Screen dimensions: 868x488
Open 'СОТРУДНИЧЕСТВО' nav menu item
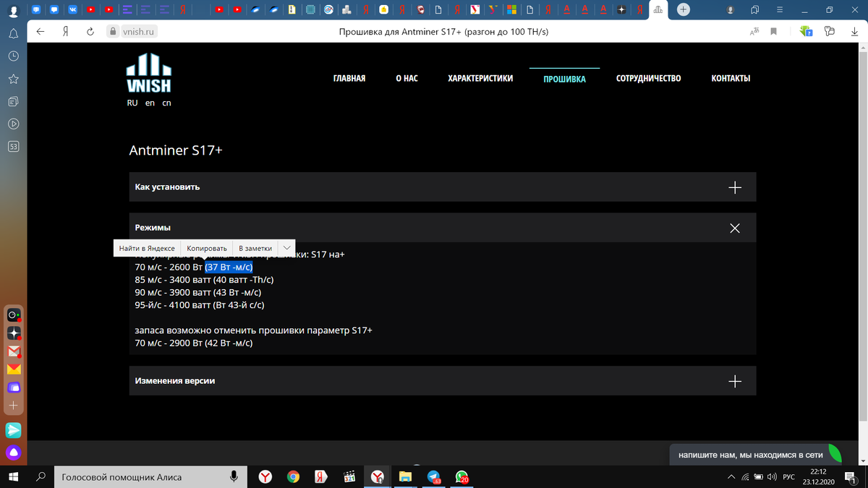pos(648,78)
